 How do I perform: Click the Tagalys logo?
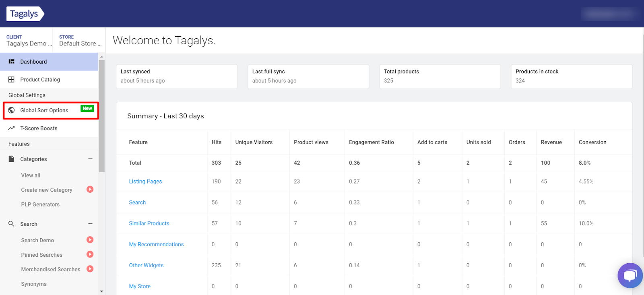click(25, 14)
